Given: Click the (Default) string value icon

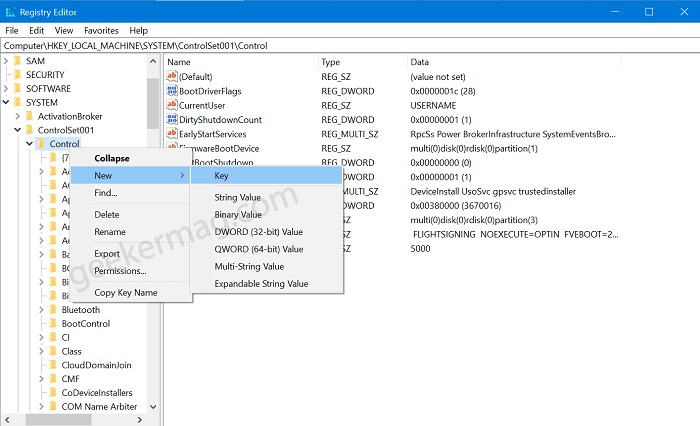Looking at the screenshot, I should [172, 76].
